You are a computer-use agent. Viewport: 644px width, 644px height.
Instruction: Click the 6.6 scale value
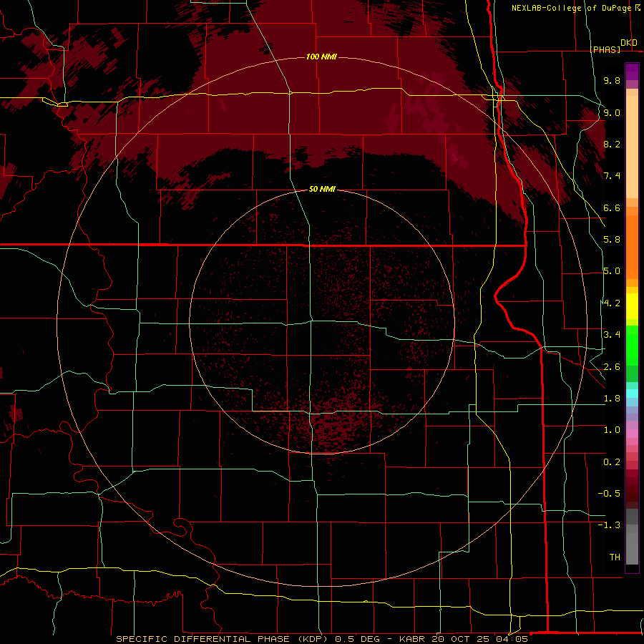612,208
